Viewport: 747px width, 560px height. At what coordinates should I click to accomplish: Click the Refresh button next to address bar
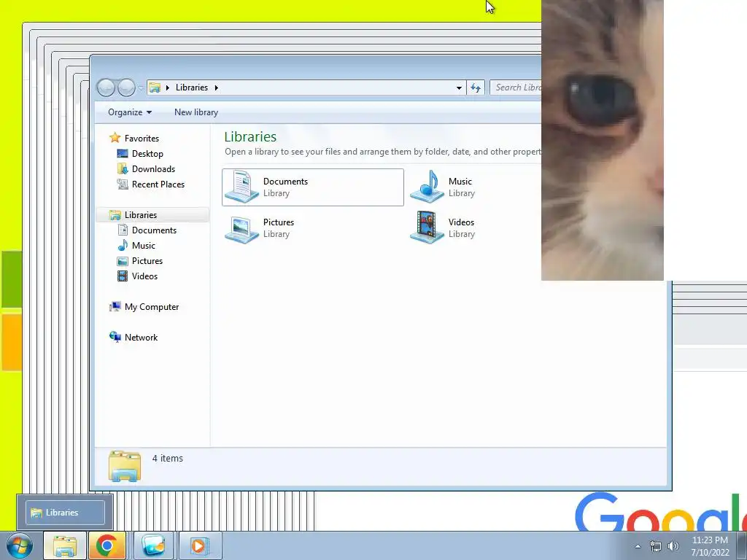476,87
